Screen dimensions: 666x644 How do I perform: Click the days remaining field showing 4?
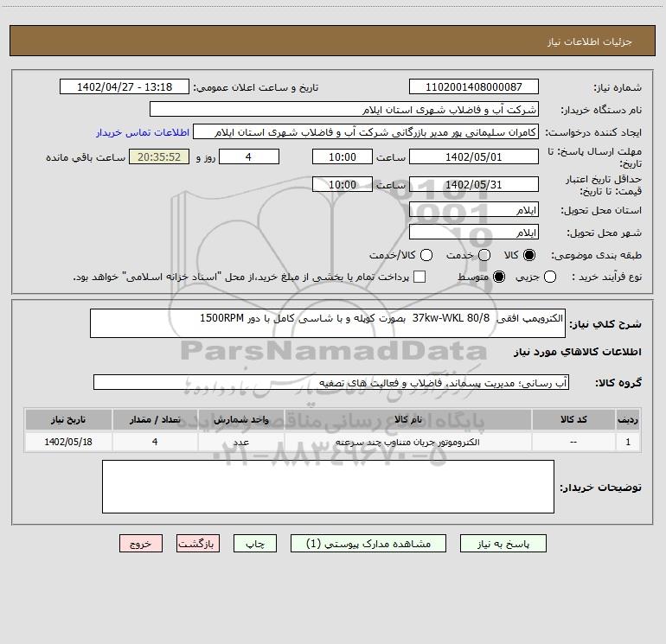point(249,156)
